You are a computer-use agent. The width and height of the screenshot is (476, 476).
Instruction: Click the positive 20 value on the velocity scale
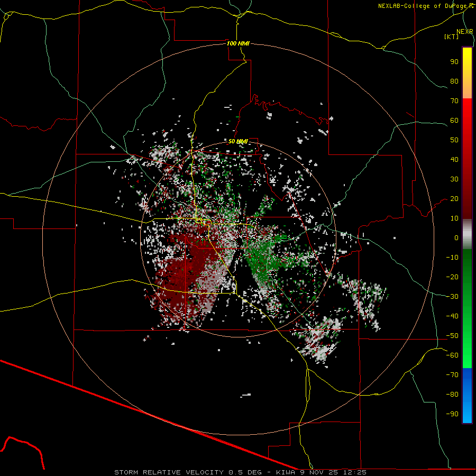(x=454, y=198)
